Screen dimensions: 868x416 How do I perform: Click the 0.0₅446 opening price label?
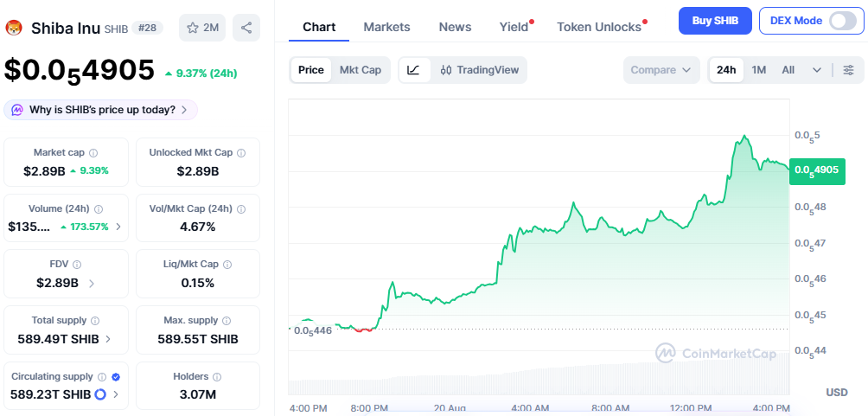pos(312,330)
